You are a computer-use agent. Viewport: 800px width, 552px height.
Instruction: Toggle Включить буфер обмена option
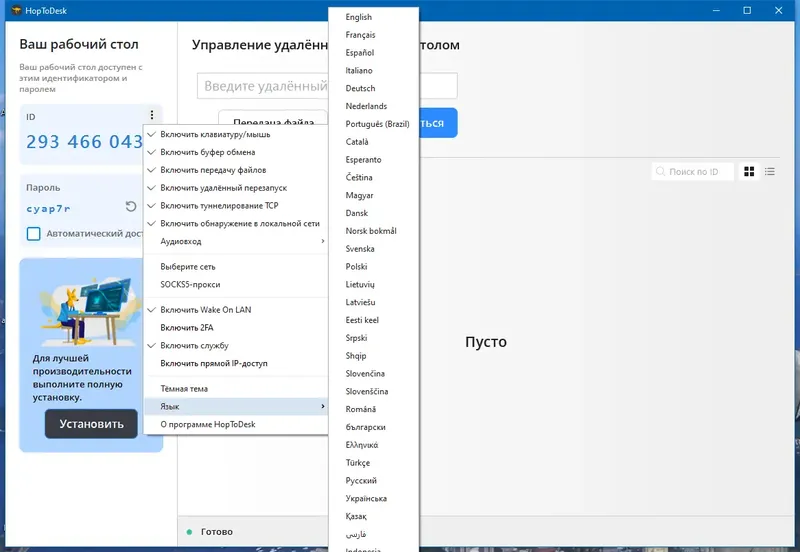click(236, 152)
